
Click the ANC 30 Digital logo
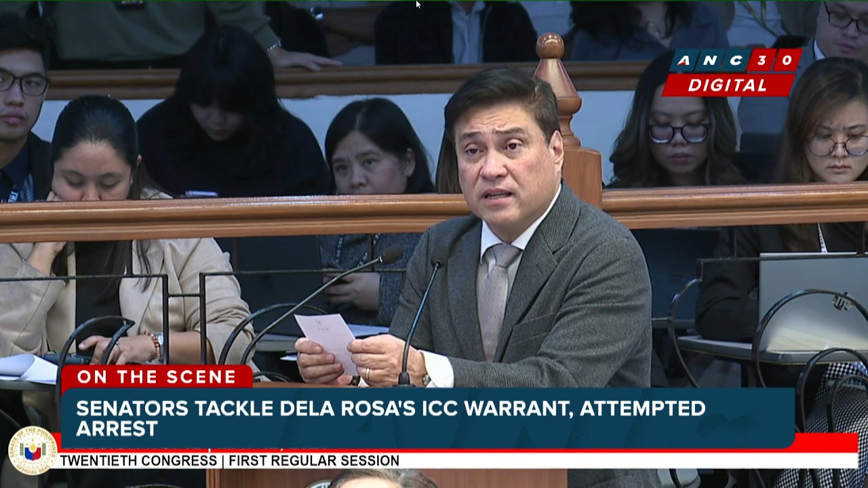pos(732,73)
